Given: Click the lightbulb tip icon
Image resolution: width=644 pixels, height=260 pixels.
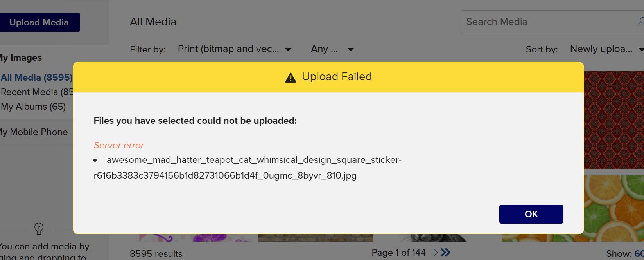Looking at the screenshot, I should (x=39, y=228).
